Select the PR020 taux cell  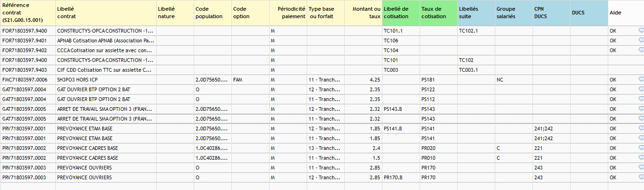point(438,148)
